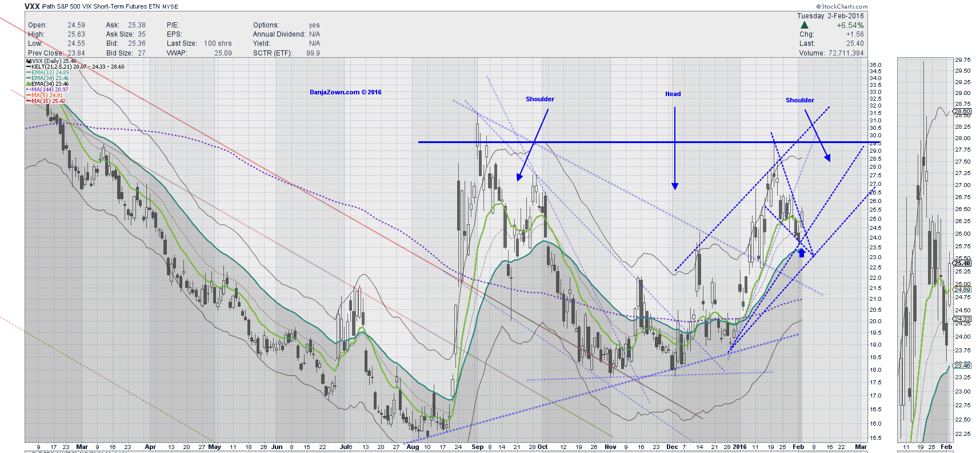Viewport: 980px width, 453px height.
Task: Click the Chg +1.56 value
Action: 855,34
